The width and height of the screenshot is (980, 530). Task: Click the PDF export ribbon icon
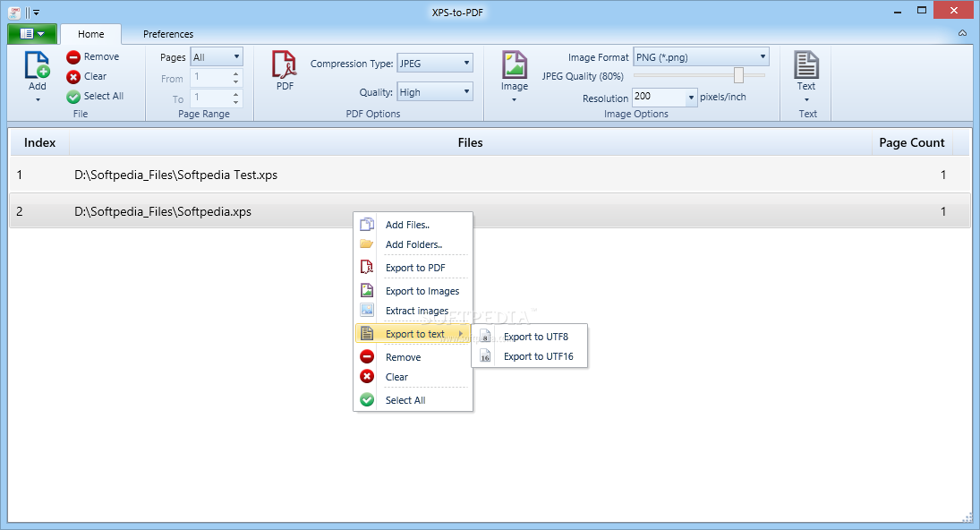click(285, 65)
